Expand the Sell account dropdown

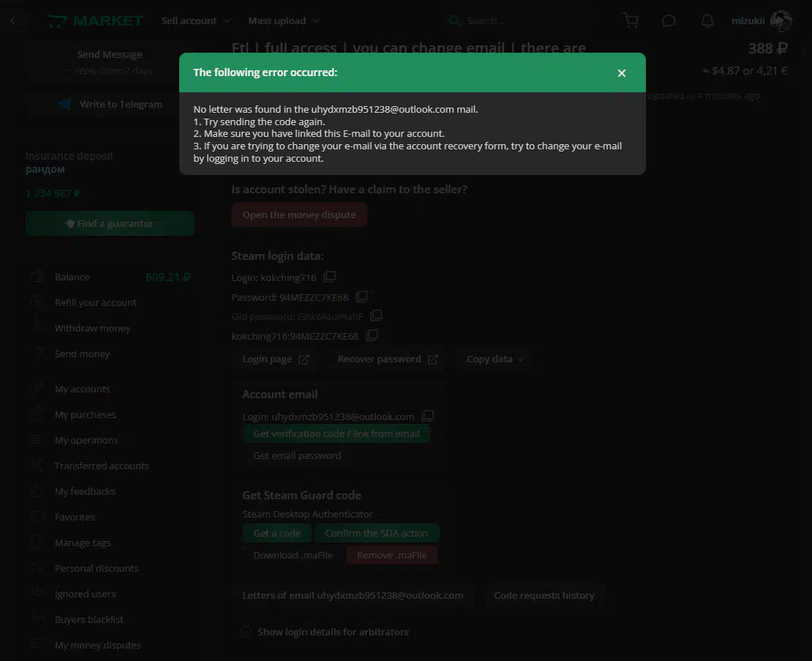tap(196, 20)
